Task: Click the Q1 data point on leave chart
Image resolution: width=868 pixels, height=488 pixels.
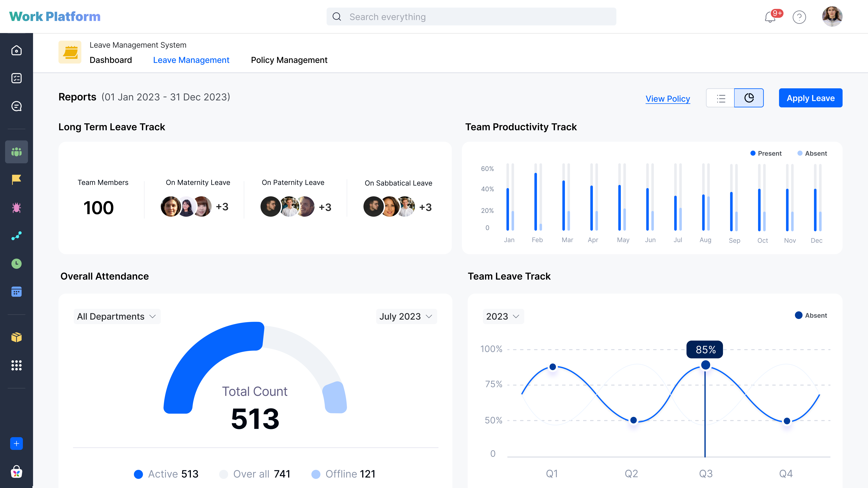Action: click(553, 367)
